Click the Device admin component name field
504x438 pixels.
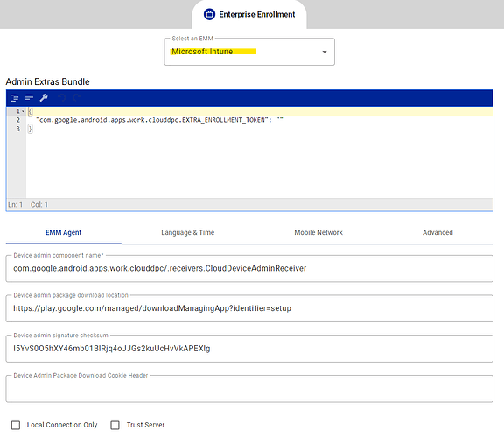(x=249, y=269)
